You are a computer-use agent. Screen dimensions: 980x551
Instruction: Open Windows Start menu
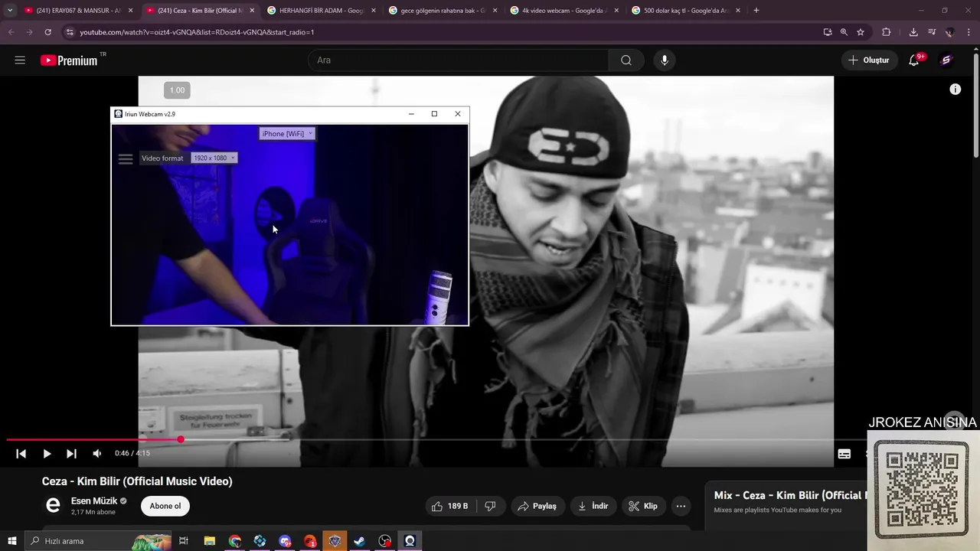coord(12,541)
